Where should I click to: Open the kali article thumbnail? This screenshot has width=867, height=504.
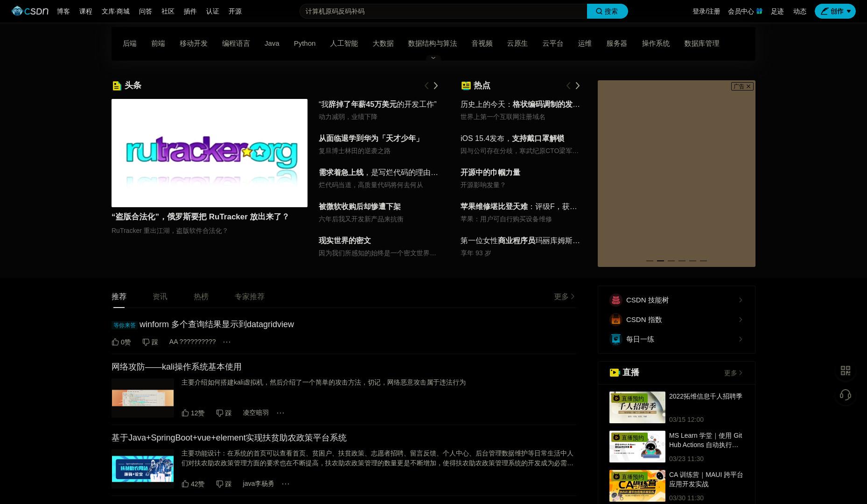click(143, 398)
